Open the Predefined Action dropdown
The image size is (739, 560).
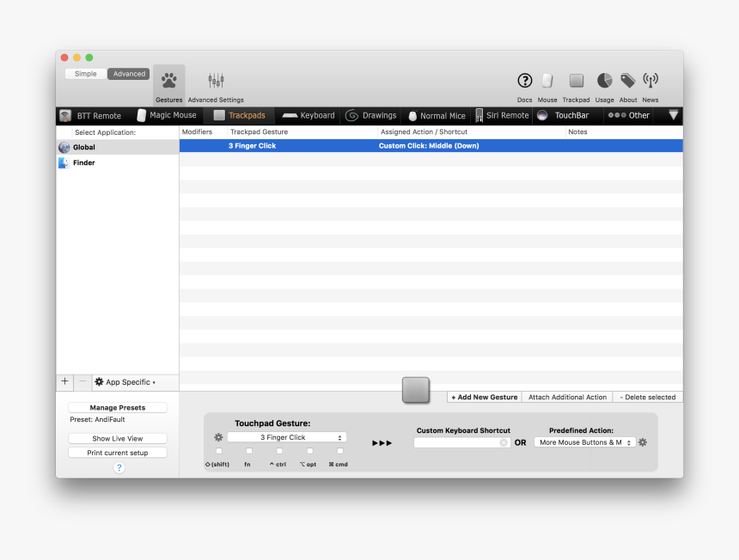(x=585, y=442)
